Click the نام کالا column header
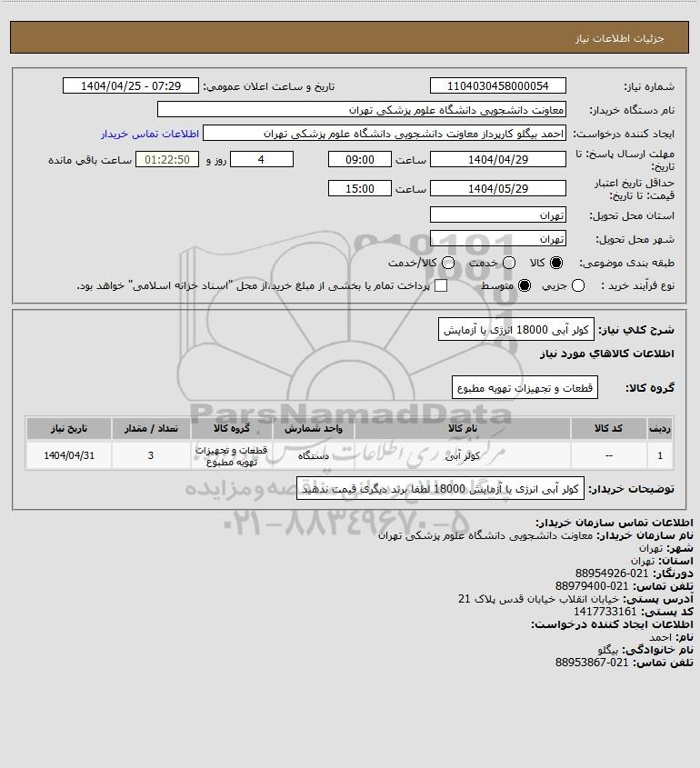700x768 pixels. point(463,429)
